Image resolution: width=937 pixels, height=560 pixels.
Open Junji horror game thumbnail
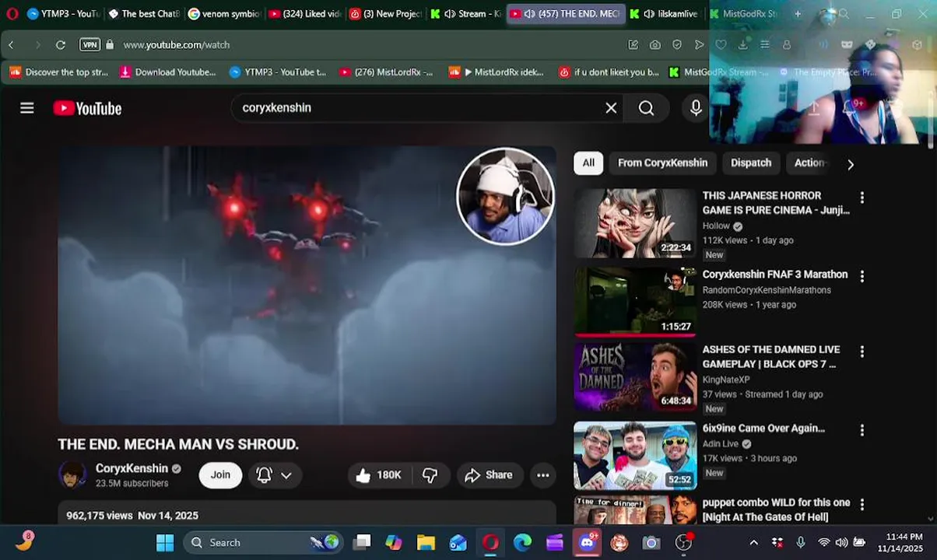635,223
